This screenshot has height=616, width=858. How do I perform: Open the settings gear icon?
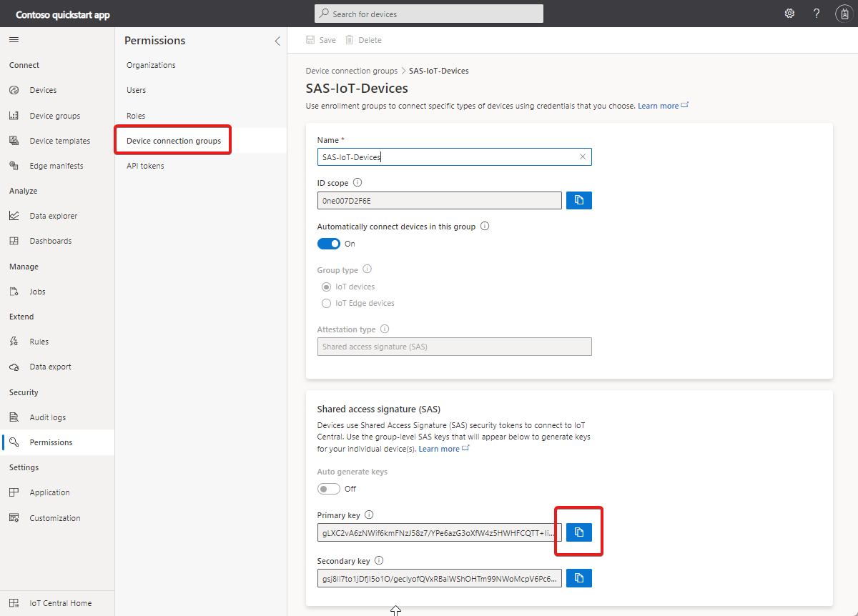tap(789, 14)
